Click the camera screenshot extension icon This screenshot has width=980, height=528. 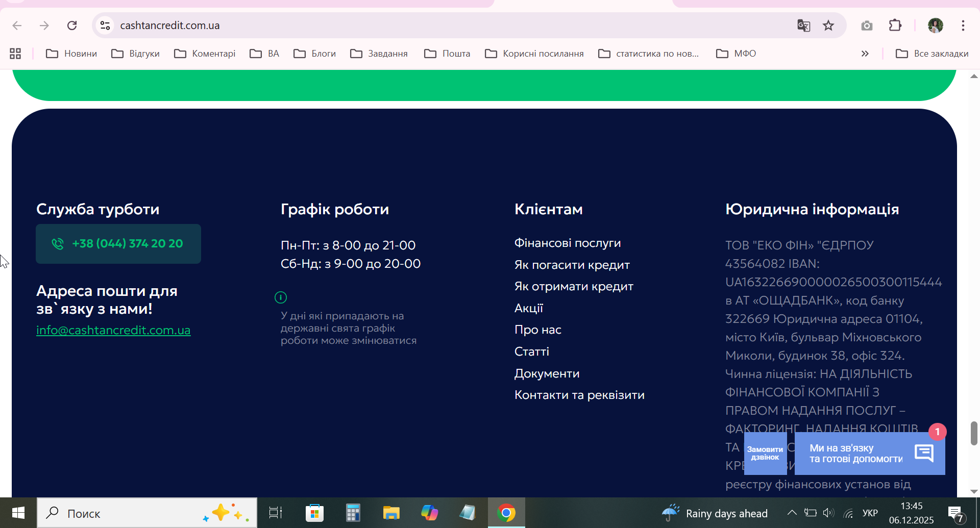click(x=867, y=26)
